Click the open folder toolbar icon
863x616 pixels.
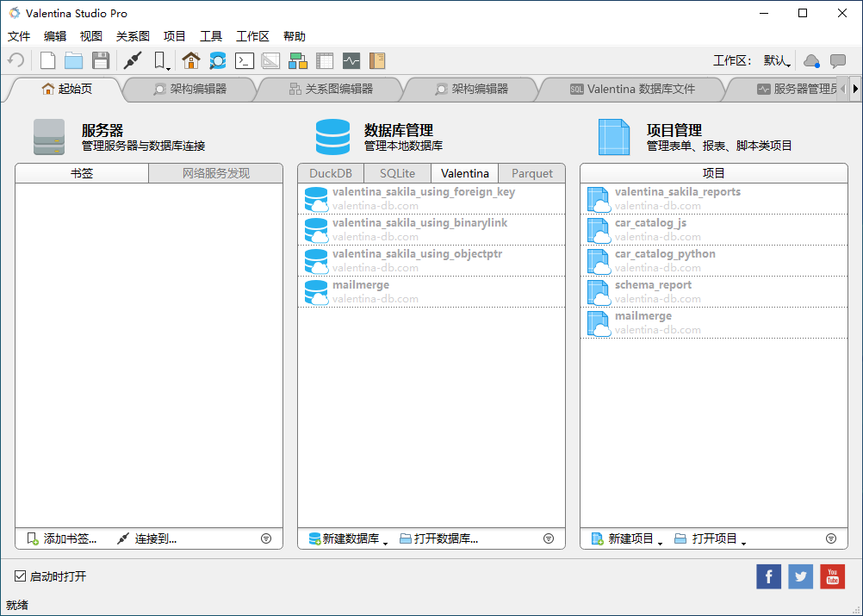click(x=73, y=60)
